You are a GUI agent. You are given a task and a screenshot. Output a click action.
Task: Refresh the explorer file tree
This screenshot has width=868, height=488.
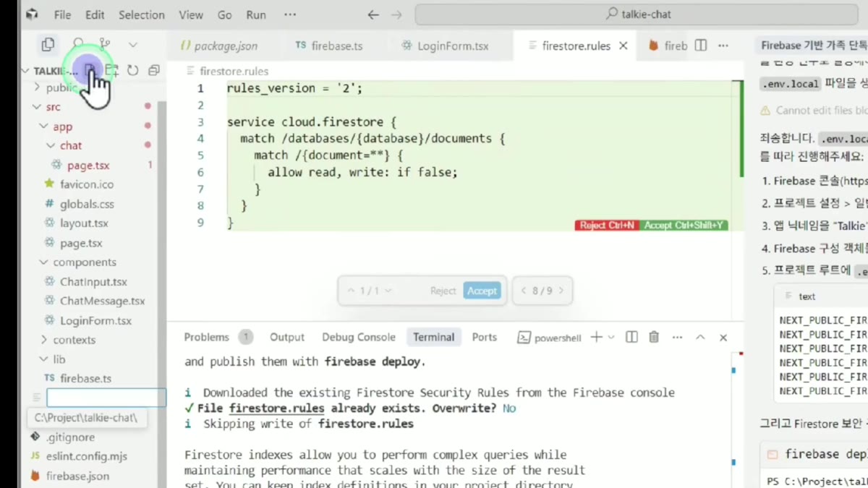tap(132, 70)
